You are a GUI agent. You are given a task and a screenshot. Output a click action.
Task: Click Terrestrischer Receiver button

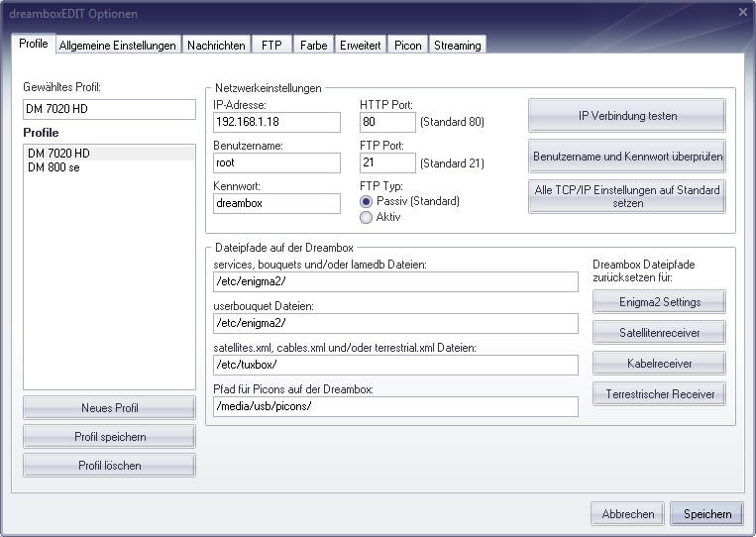(x=659, y=394)
